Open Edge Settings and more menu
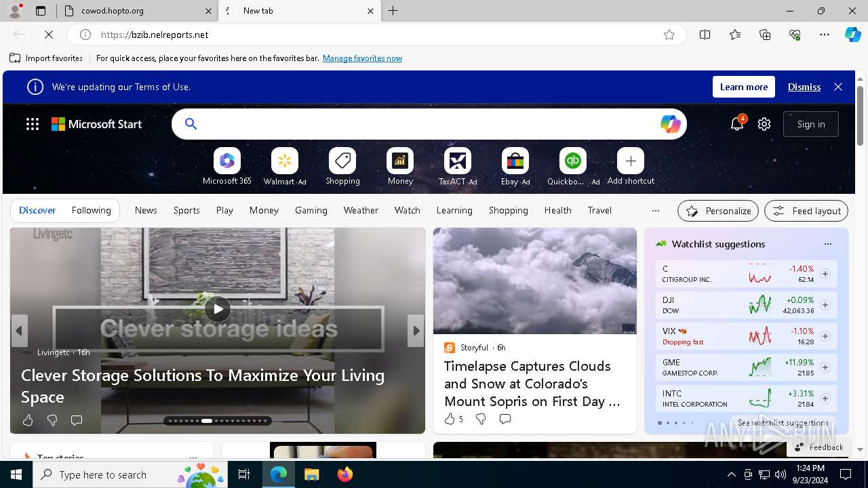Screen dimensions: 868x488 825,35
